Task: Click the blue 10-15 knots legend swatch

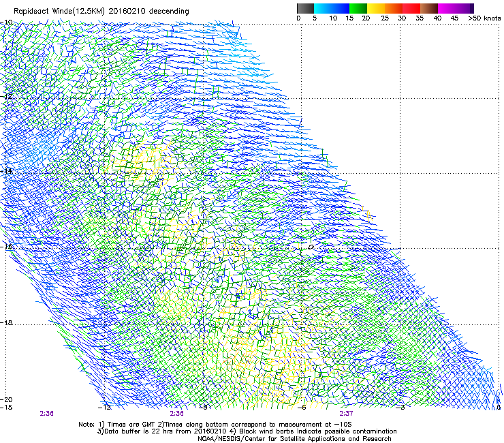Action: point(340,8)
